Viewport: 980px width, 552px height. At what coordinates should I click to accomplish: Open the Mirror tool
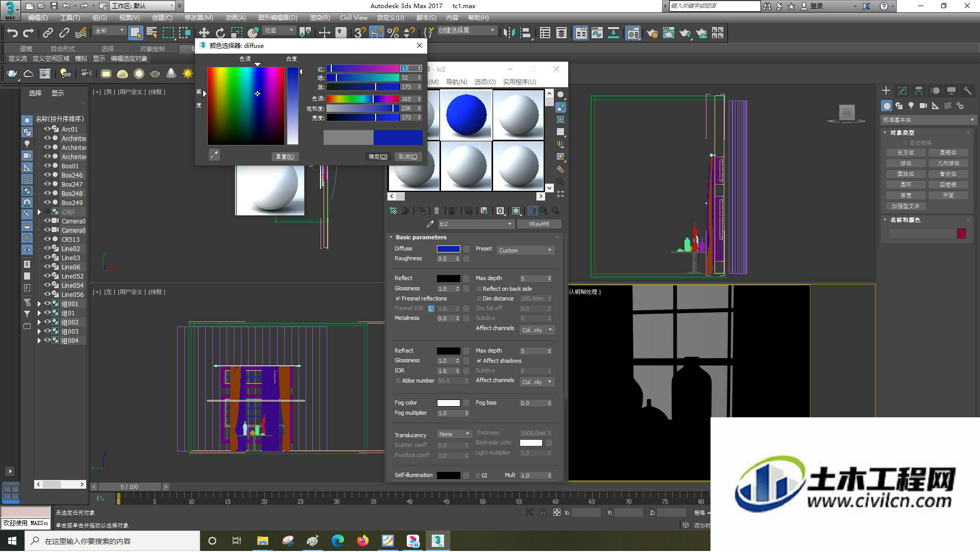point(509,33)
